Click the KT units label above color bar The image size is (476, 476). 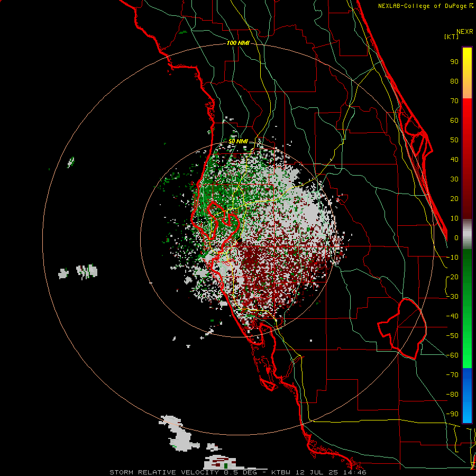tap(451, 36)
